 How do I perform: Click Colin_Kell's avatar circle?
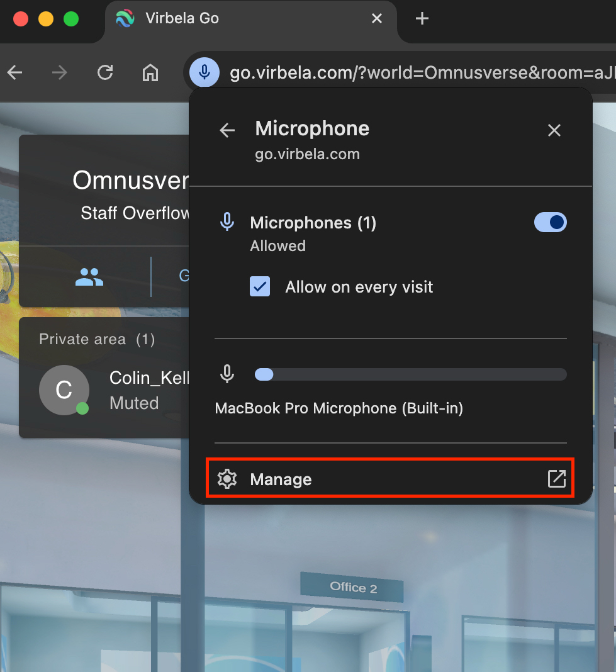(64, 390)
